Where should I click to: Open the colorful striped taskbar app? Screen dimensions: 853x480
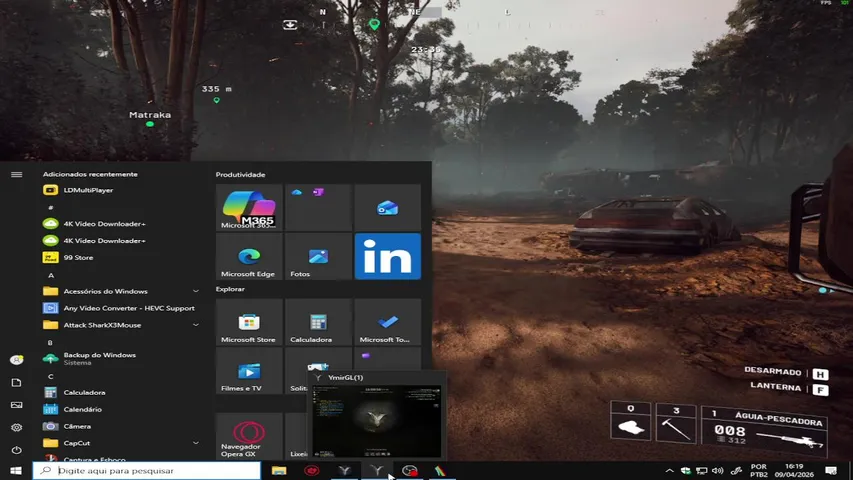[441, 471]
